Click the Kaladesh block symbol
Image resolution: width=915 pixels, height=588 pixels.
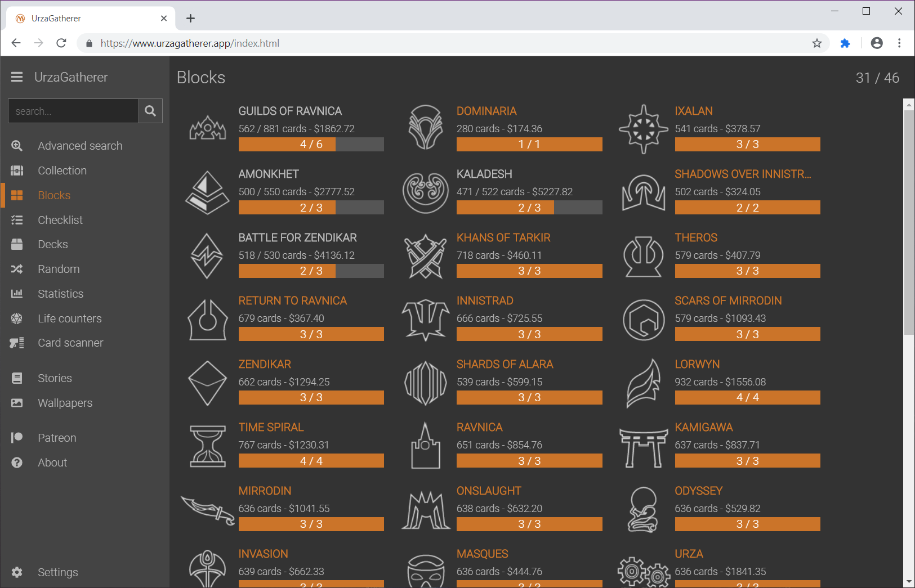(x=426, y=192)
